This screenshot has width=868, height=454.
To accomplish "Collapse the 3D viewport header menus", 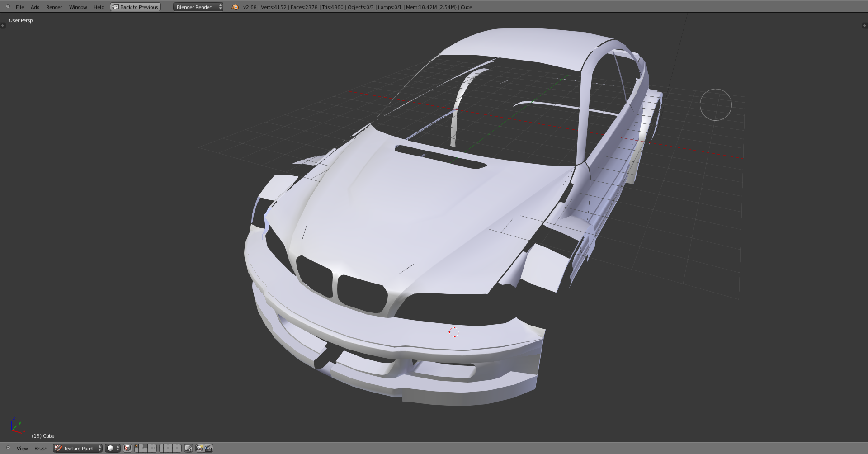I will [x=8, y=448].
